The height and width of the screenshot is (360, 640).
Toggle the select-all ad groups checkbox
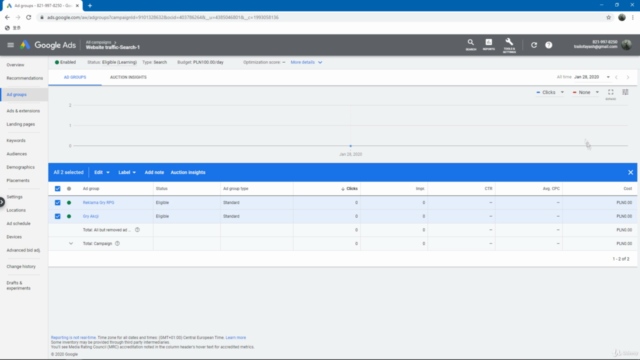click(x=58, y=189)
